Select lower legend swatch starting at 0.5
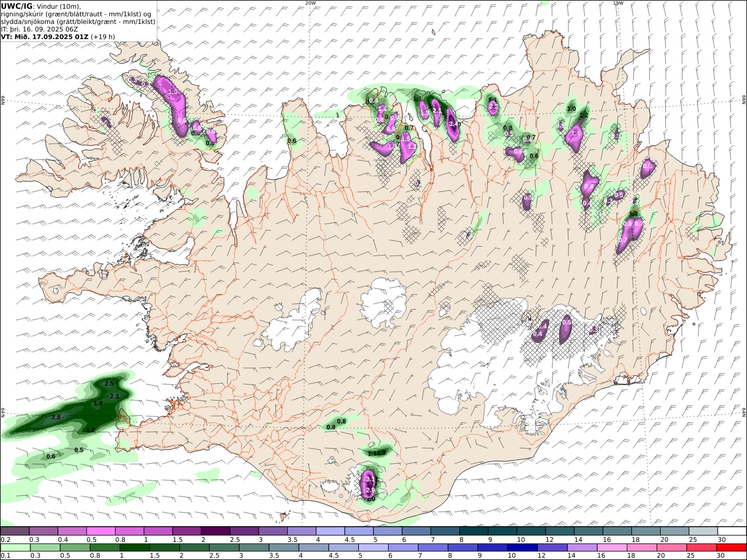Image resolution: width=747 pixels, height=560 pixels. tap(75, 548)
